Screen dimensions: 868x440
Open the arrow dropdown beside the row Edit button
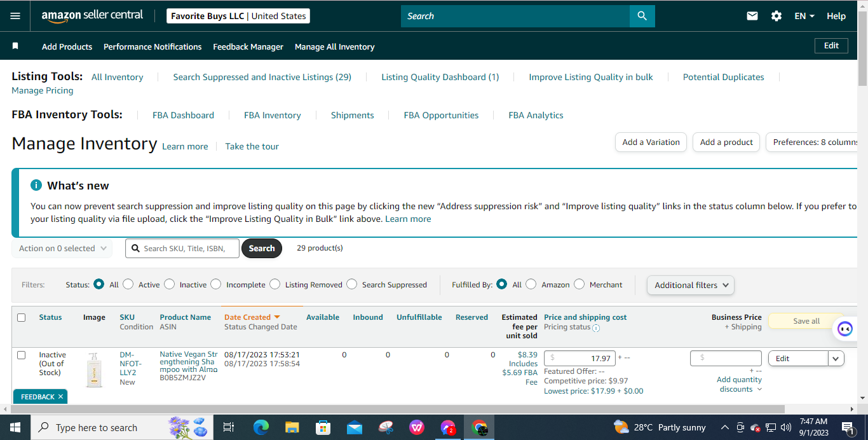[x=836, y=359]
